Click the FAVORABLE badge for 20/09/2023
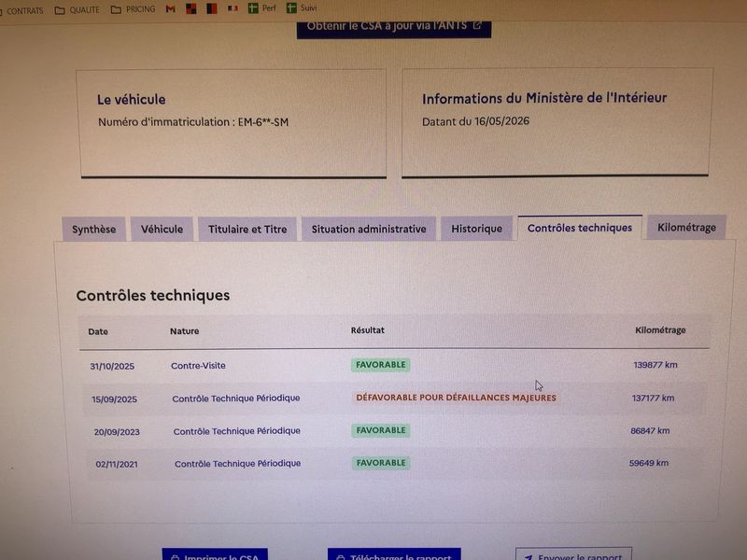The width and height of the screenshot is (747, 560). coord(381,430)
